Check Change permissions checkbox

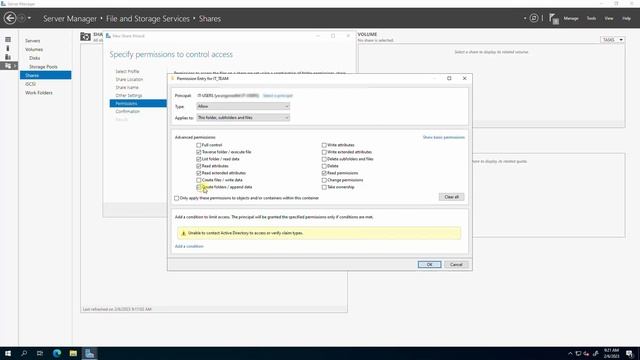(324, 180)
